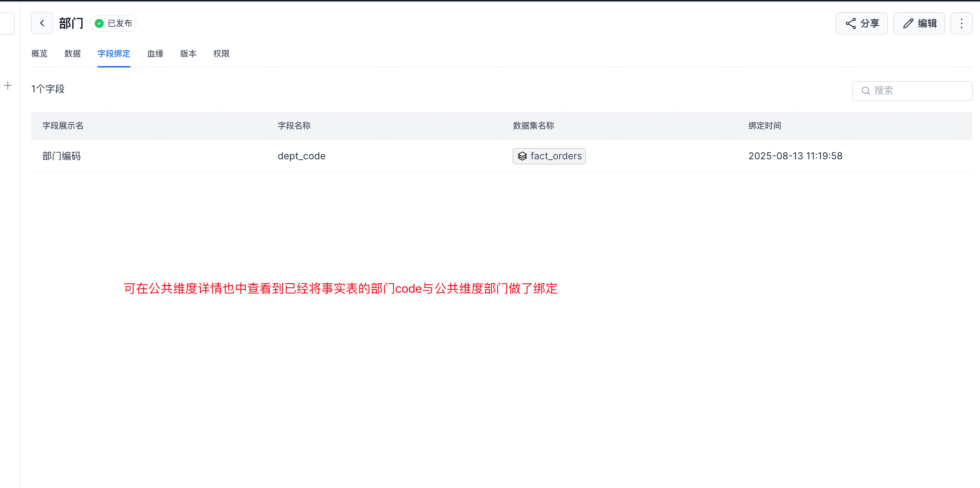Open the fact_orders dataset tag

tap(555, 157)
